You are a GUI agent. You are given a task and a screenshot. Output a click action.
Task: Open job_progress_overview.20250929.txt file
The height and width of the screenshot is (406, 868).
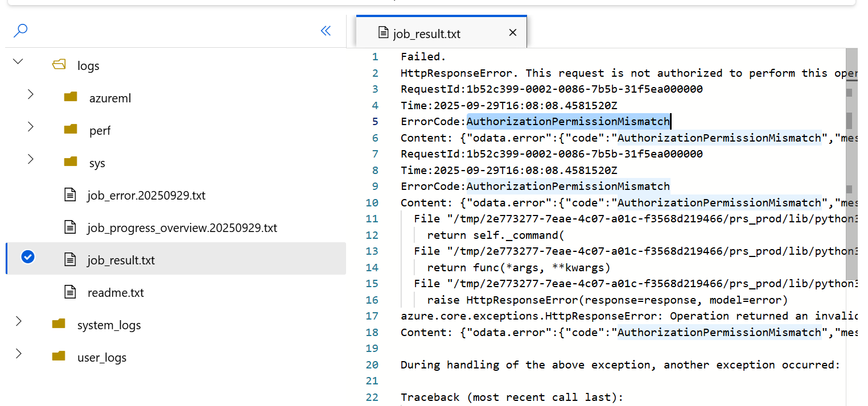(182, 228)
